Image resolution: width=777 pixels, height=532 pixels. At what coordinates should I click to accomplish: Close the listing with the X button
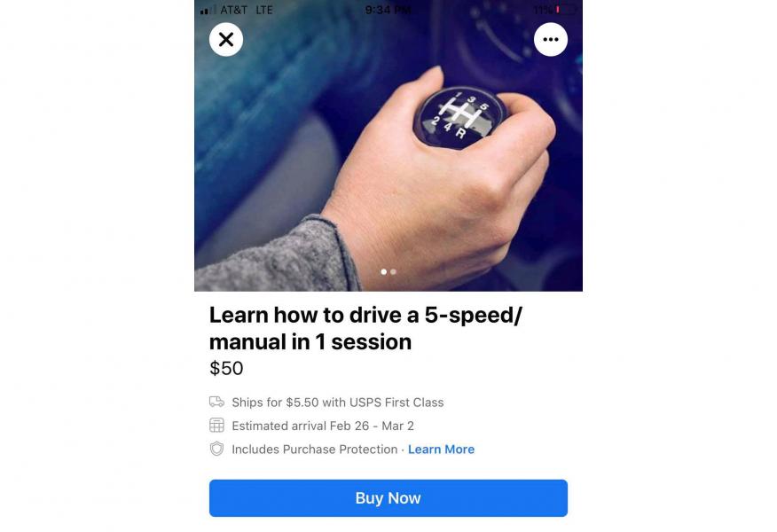226,39
